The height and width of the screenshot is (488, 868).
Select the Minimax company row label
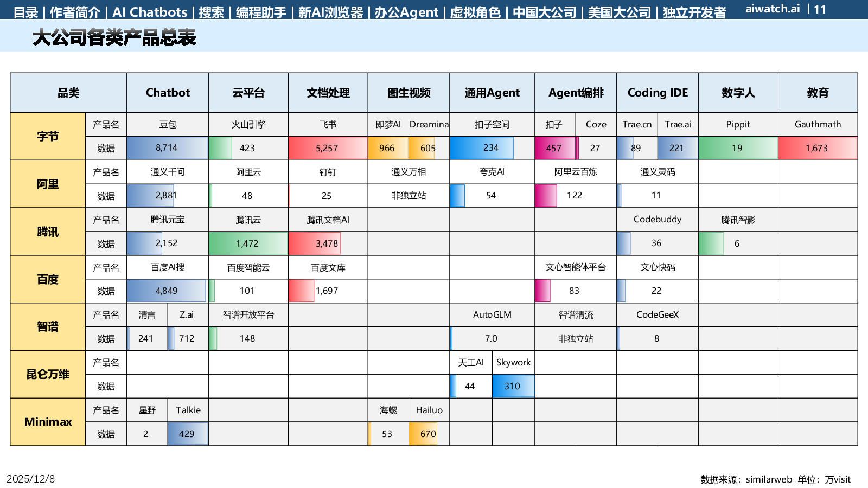click(x=48, y=422)
